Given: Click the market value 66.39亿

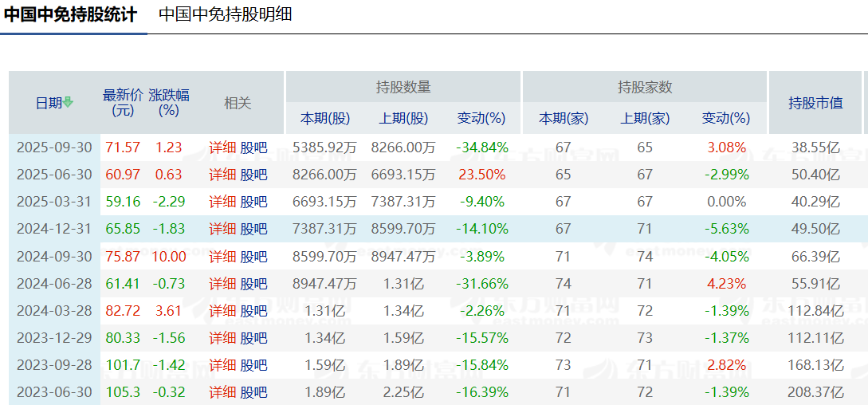Looking at the screenshot, I should point(815,257).
